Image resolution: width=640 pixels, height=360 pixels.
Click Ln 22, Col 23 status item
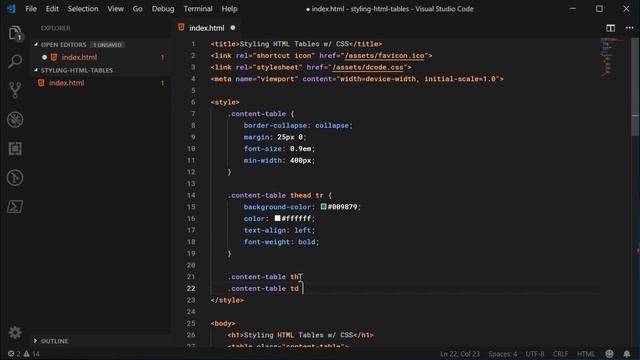pos(460,354)
